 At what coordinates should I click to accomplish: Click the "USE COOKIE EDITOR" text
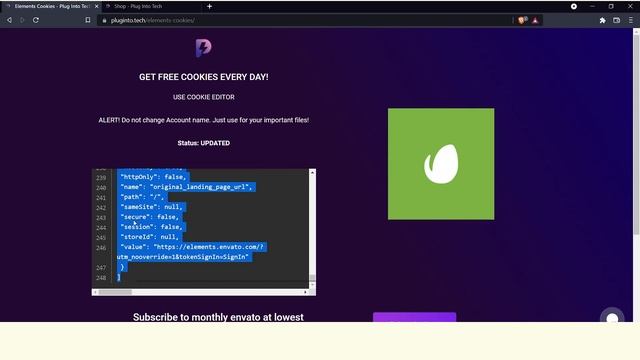click(204, 97)
